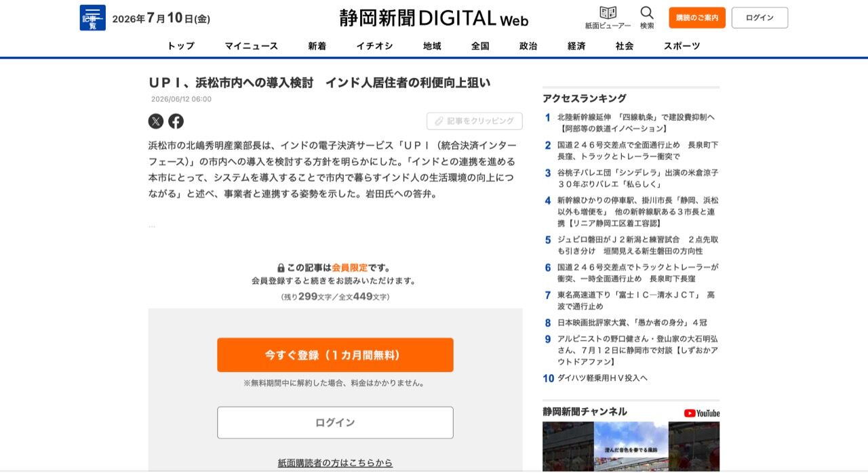Click the article date 2026/06/12 06:00

[x=181, y=99]
